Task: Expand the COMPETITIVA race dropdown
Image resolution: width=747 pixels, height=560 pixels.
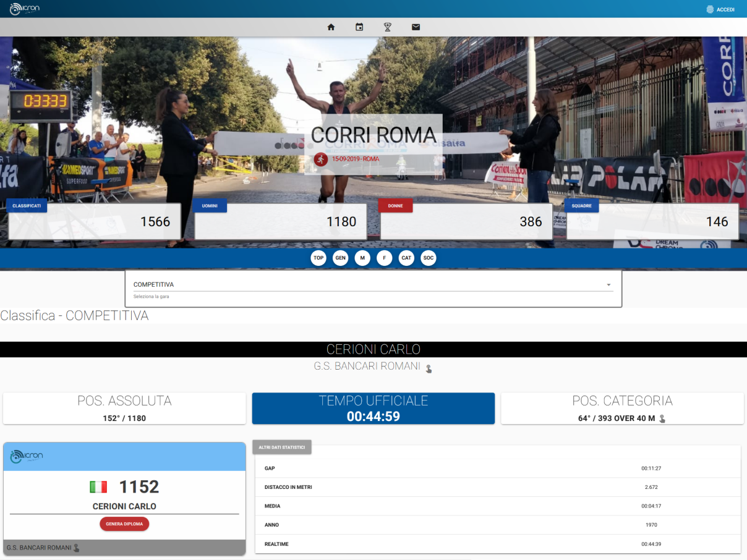Action: [373, 285]
